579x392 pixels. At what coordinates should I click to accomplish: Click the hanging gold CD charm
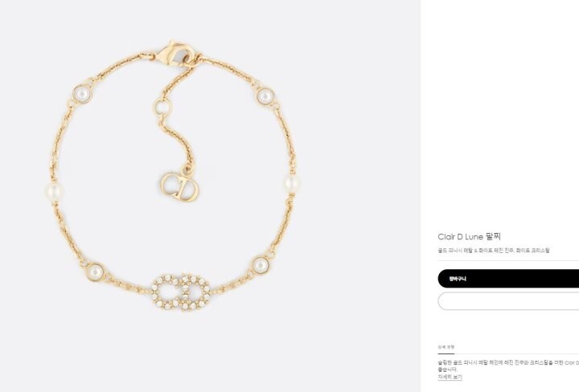(x=180, y=186)
